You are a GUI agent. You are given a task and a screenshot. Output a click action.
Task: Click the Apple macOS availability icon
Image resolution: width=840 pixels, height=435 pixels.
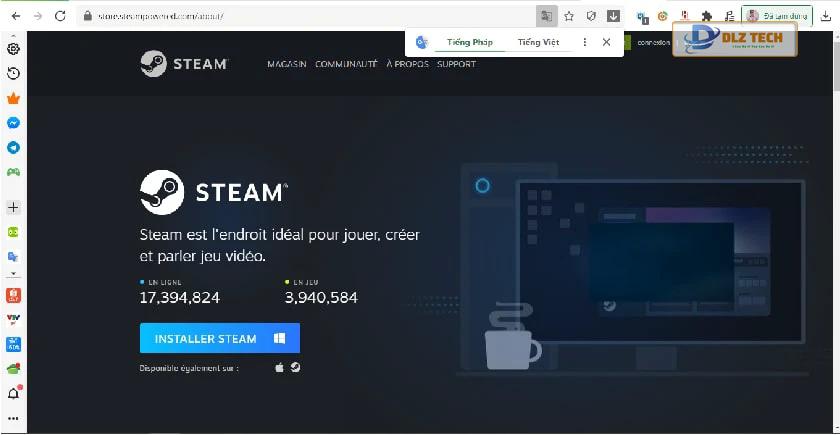[x=279, y=368]
